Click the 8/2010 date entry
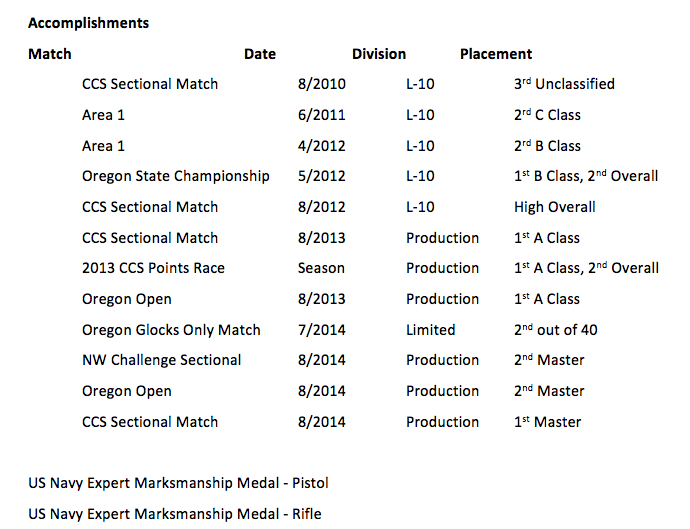Viewport: 690px width, 529px height. (322, 84)
